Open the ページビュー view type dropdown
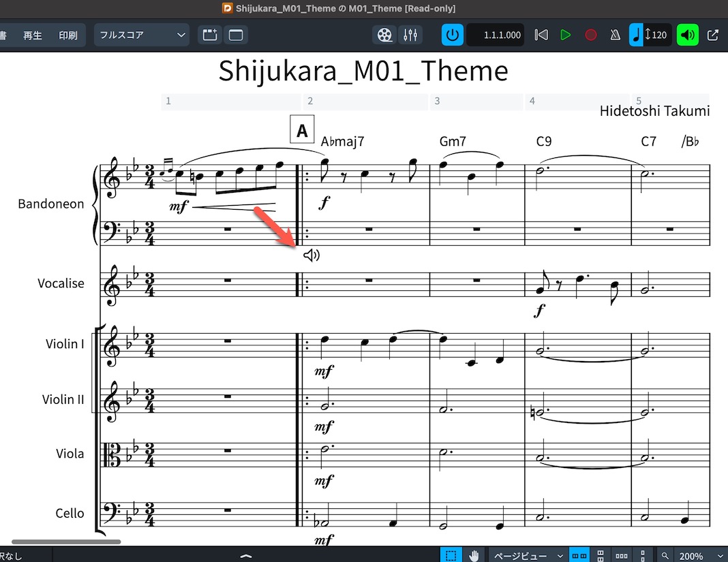Viewport: 728px width, 562px height. click(x=528, y=555)
